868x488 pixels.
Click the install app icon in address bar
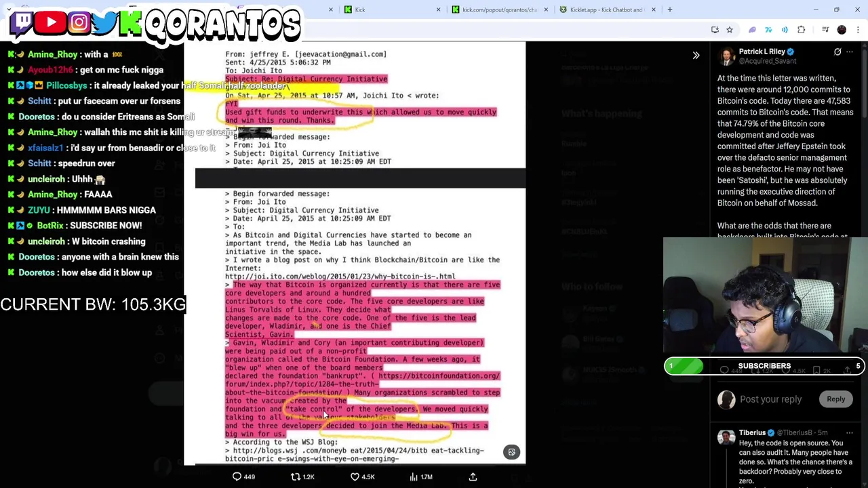tap(715, 30)
